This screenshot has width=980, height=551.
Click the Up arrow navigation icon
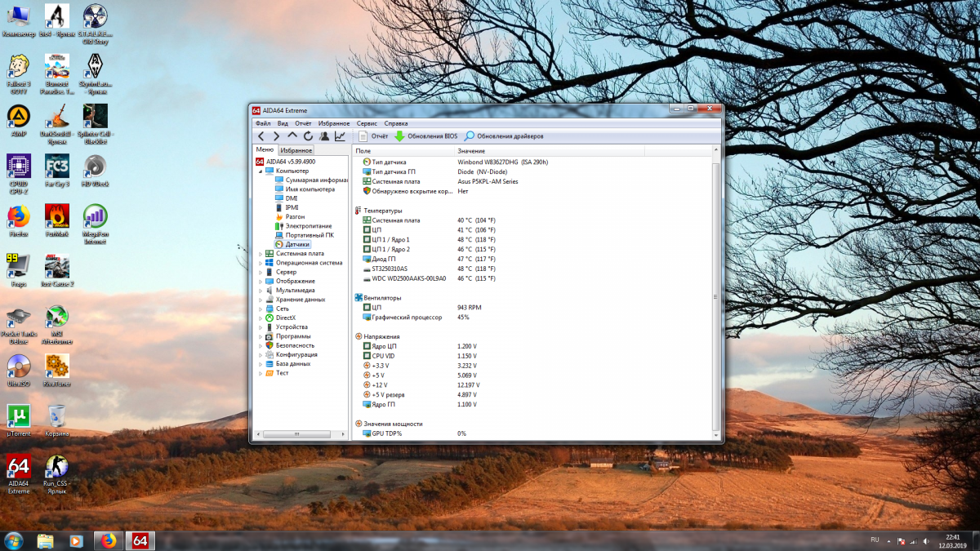[292, 136]
